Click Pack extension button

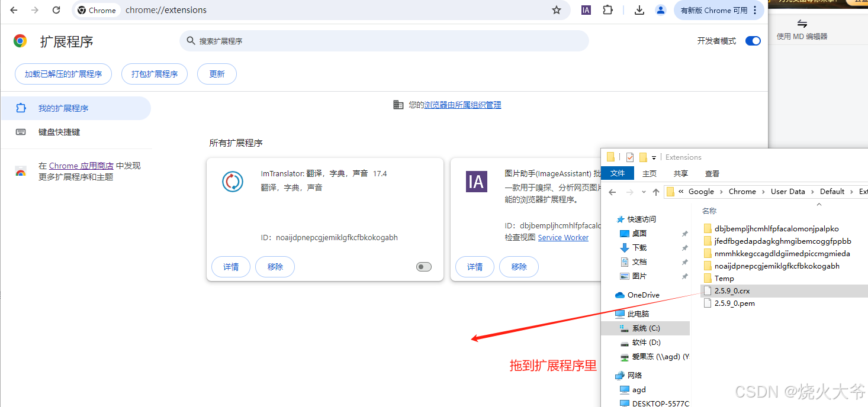click(x=155, y=74)
